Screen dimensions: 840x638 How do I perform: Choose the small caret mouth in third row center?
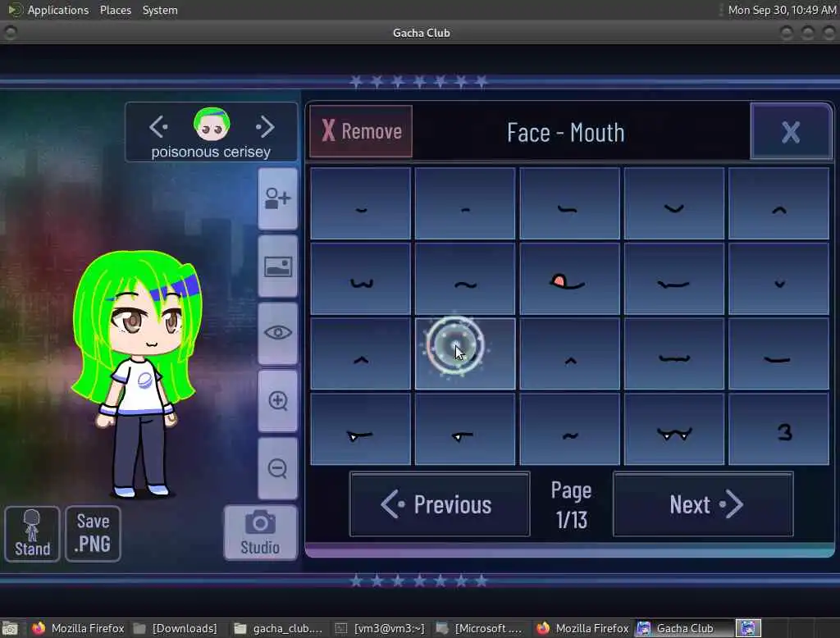(569, 353)
